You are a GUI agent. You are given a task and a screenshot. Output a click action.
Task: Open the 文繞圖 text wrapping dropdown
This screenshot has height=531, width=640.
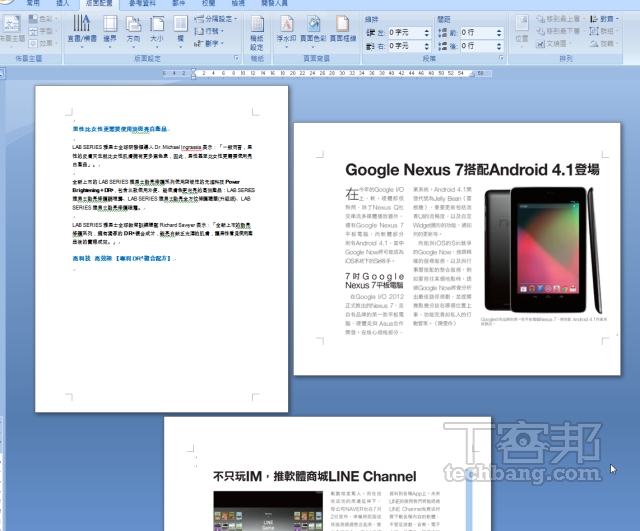(553, 43)
